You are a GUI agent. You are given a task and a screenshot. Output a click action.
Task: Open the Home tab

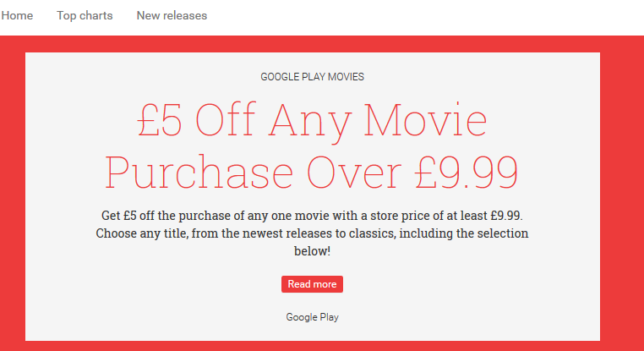[x=17, y=15]
